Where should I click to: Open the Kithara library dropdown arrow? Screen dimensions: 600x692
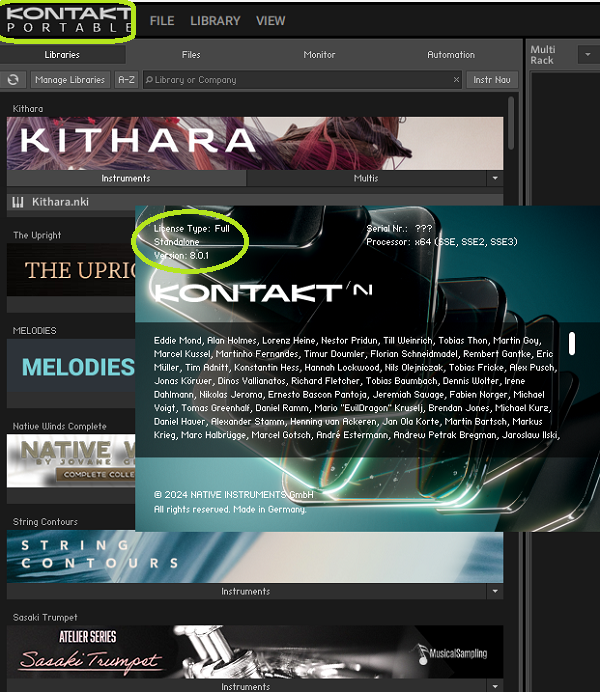495,178
